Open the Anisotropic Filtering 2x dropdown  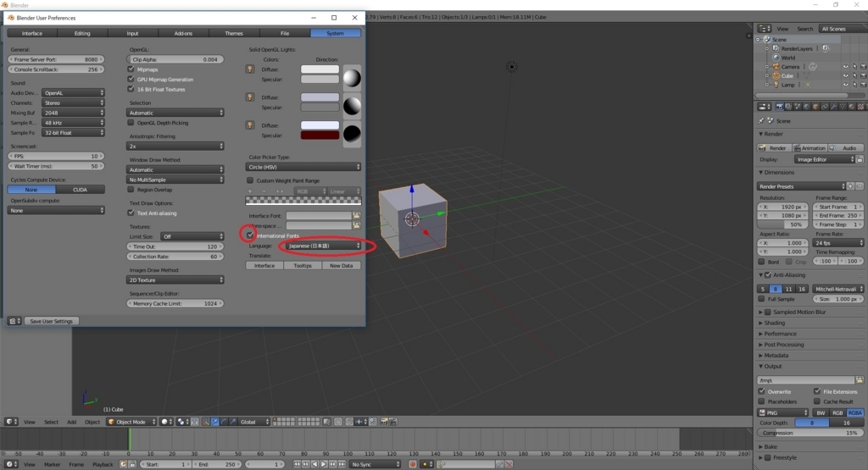coord(175,146)
